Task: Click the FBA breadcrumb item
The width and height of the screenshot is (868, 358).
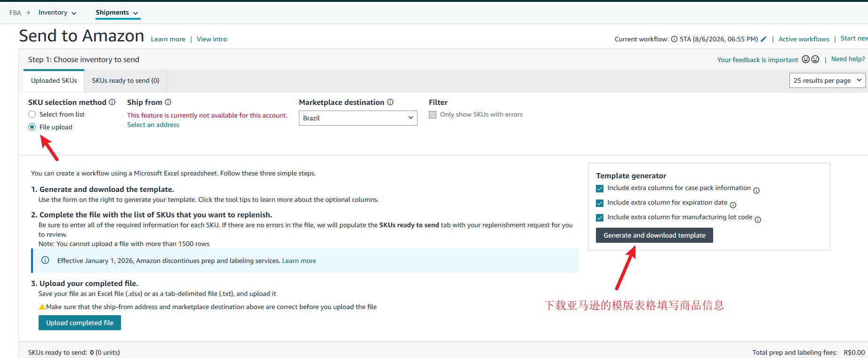Action: click(15, 13)
